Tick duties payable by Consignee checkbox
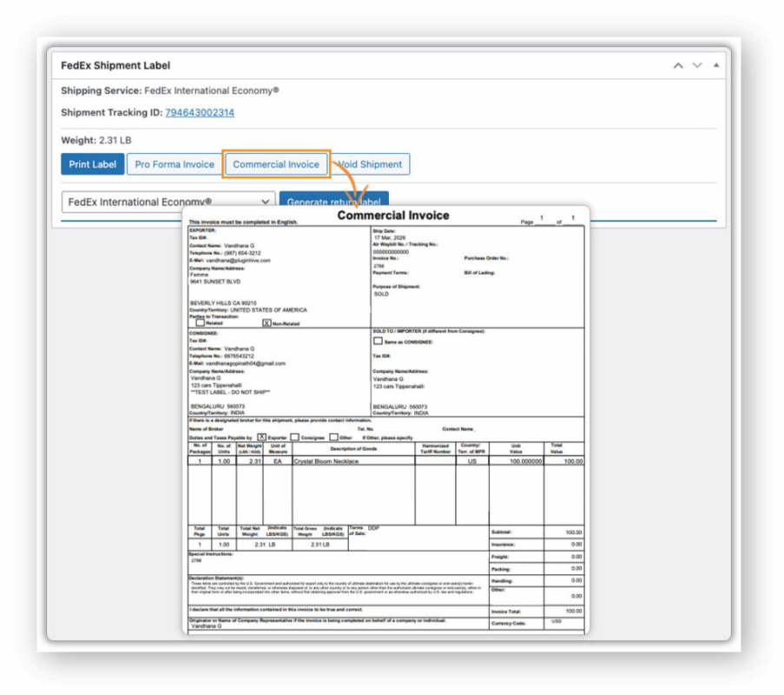 (x=294, y=437)
